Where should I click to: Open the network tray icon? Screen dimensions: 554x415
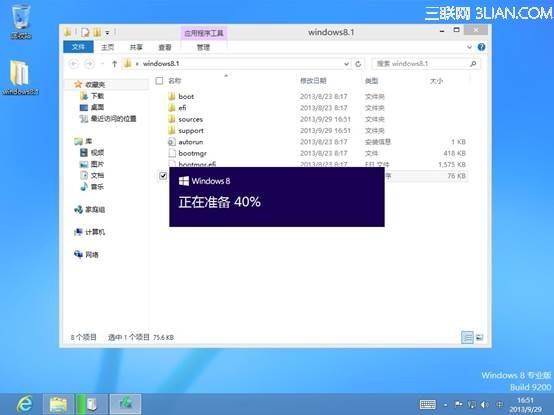click(472, 404)
